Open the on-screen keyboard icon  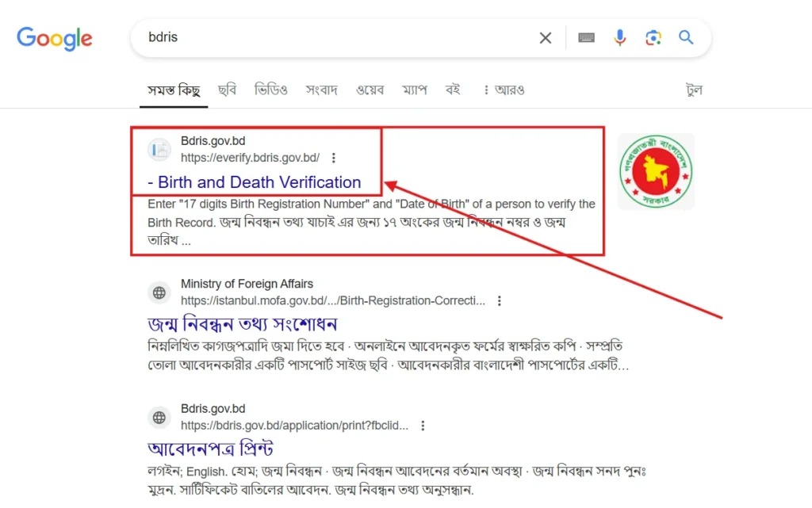coord(586,37)
